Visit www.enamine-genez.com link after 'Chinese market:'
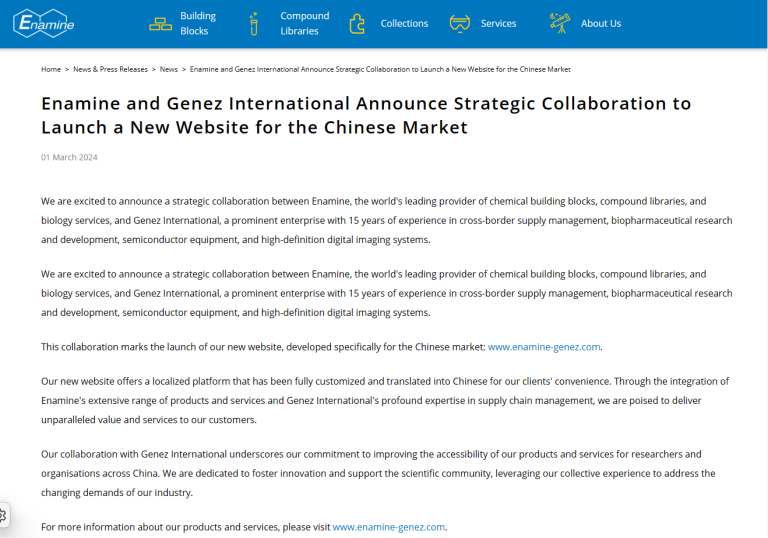The image size is (768, 538). tap(544, 347)
